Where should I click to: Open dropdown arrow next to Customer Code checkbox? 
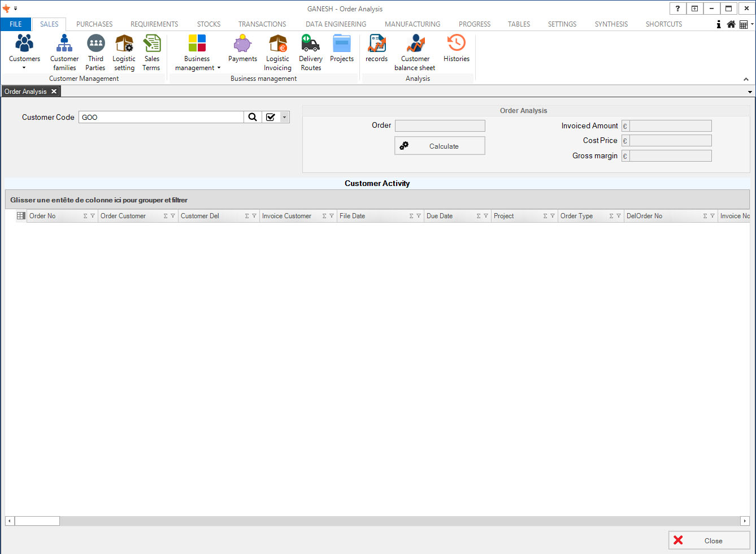[x=284, y=117]
